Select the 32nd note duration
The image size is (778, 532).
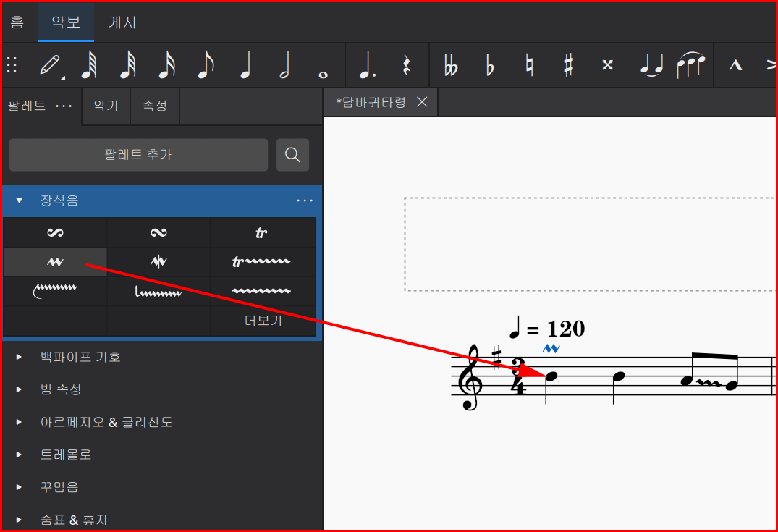pyautogui.click(x=128, y=65)
